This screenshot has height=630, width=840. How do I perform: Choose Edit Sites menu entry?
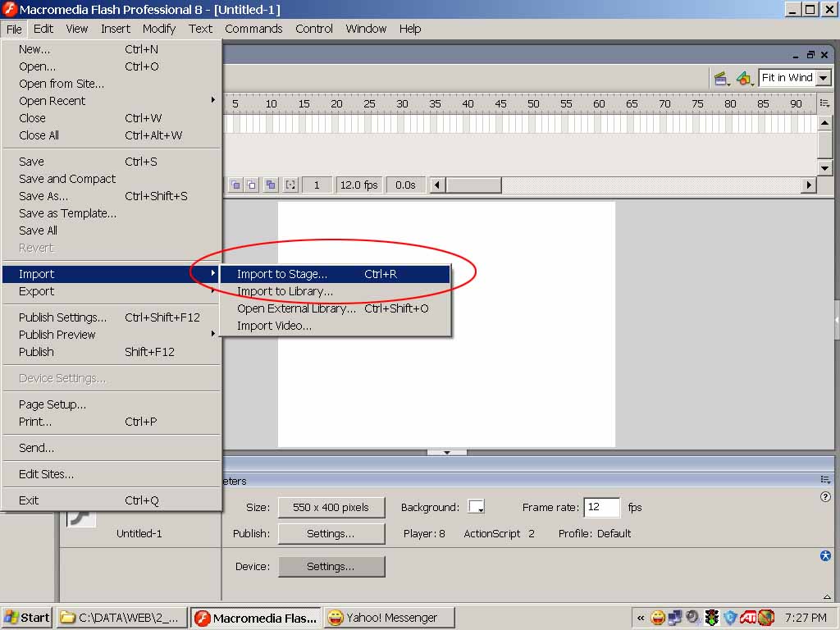coord(111,474)
